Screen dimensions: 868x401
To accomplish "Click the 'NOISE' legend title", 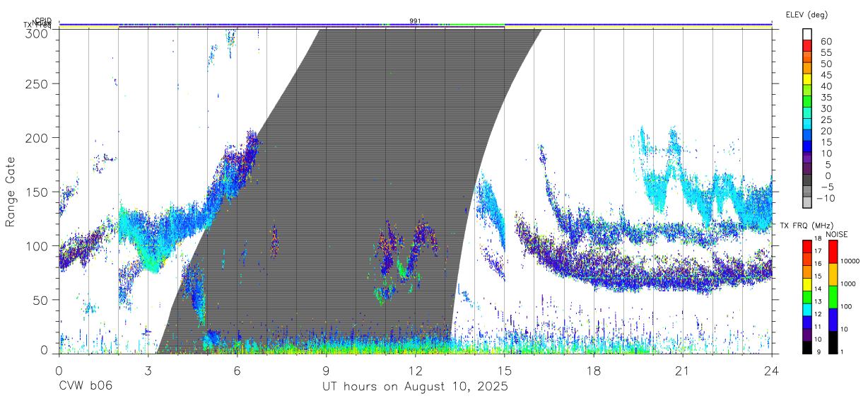I will coord(838,234).
